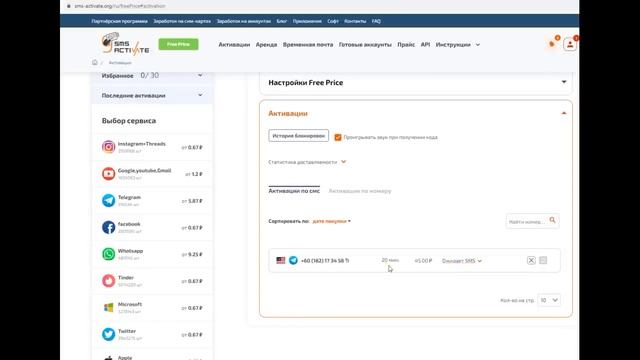Select the Telegram service icon in sidebar
This screenshot has height=360, width=640.
click(109, 200)
